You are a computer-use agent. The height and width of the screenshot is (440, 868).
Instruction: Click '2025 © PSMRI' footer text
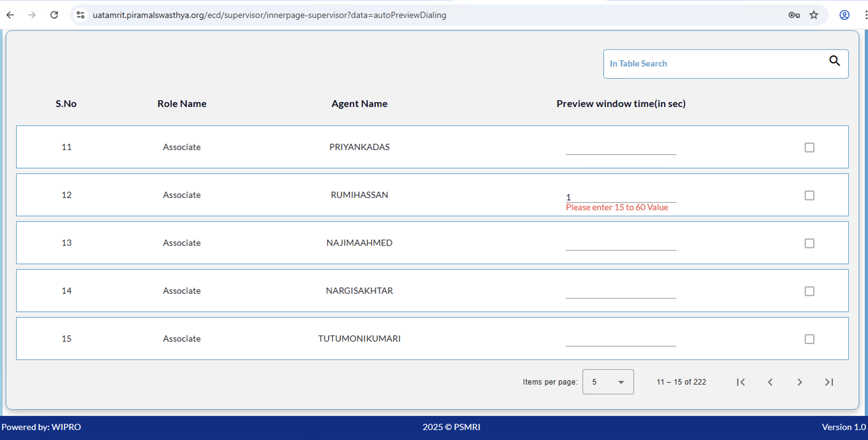(x=451, y=427)
